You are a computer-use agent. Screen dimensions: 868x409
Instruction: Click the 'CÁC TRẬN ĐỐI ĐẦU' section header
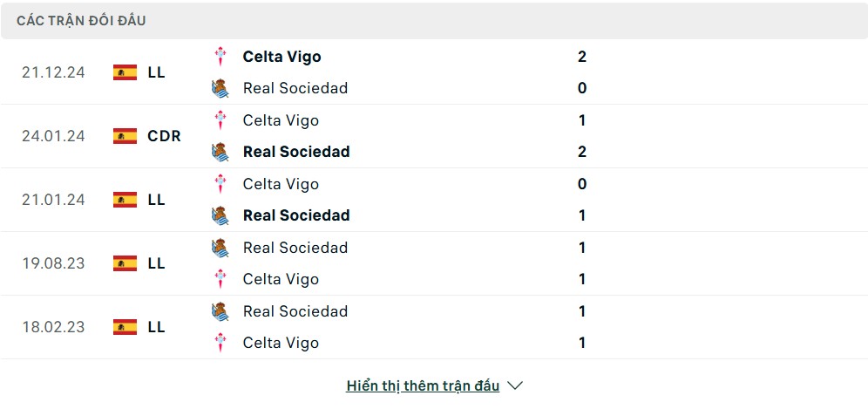coord(81,21)
